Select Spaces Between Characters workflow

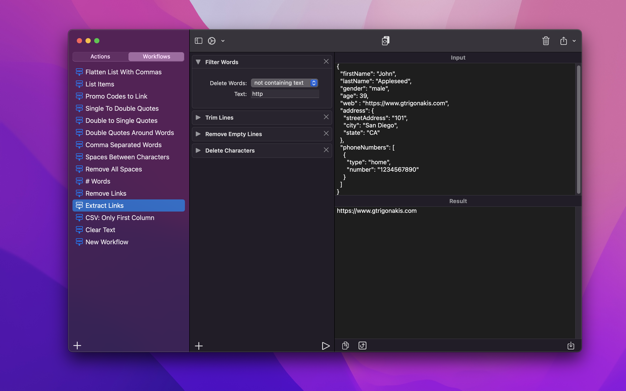[x=129, y=157]
